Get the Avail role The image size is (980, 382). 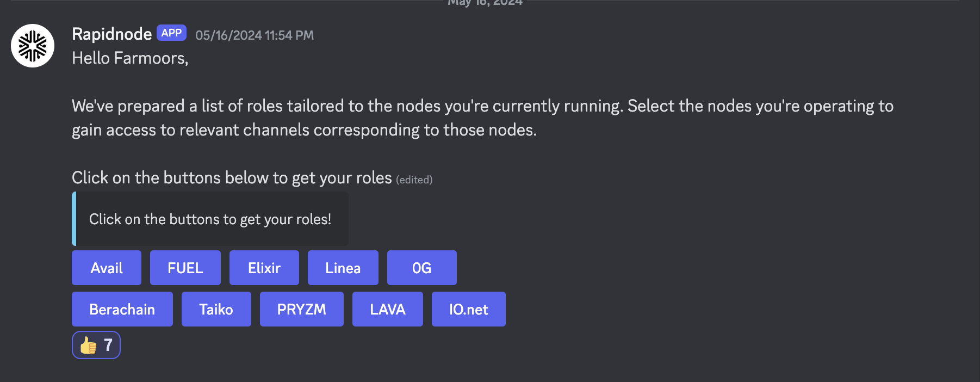pos(107,268)
